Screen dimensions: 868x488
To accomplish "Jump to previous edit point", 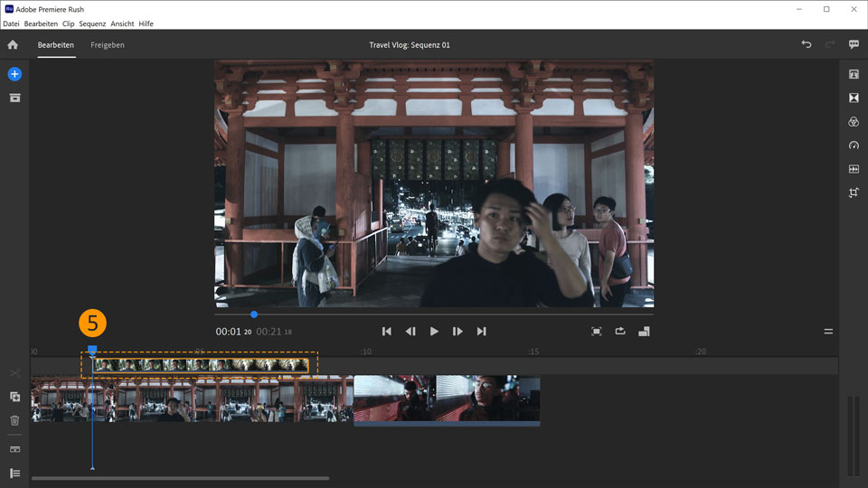I will point(386,332).
